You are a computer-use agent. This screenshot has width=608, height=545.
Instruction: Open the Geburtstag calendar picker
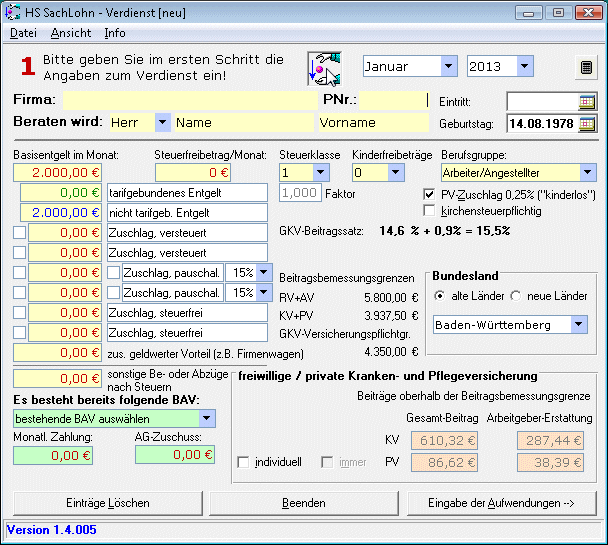pos(587,124)
